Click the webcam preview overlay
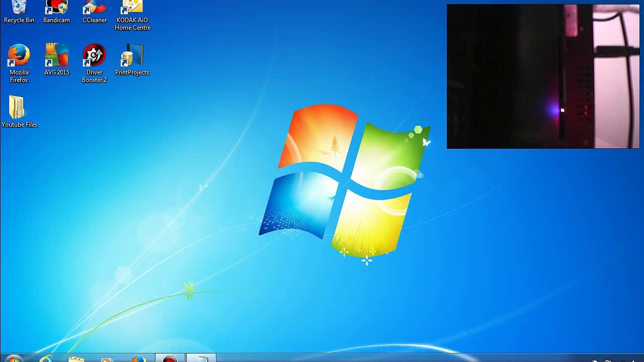Image resolution: width=644 pixels, height=362 pixels. click(x=543, y=76)
